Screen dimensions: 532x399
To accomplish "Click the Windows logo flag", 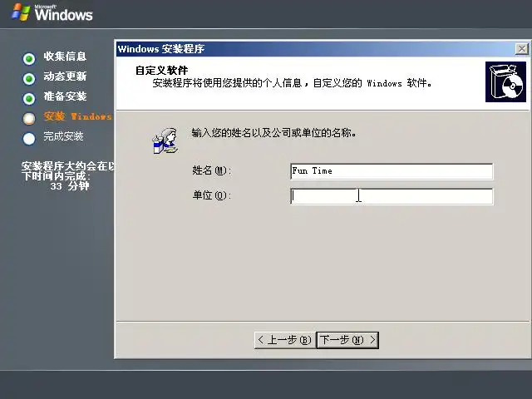I will (x=21, y=12).
